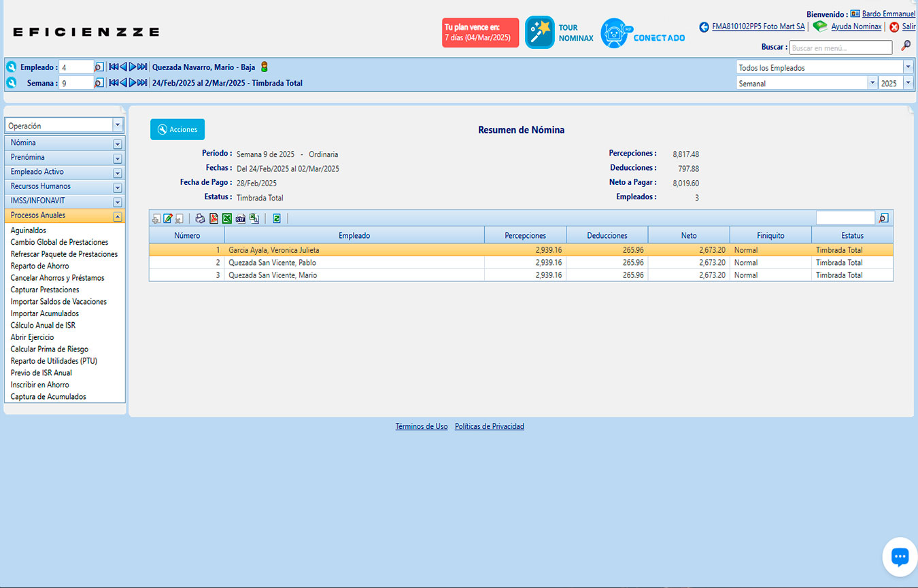
Task: Jump to the first week
Action: click(114, 83)
